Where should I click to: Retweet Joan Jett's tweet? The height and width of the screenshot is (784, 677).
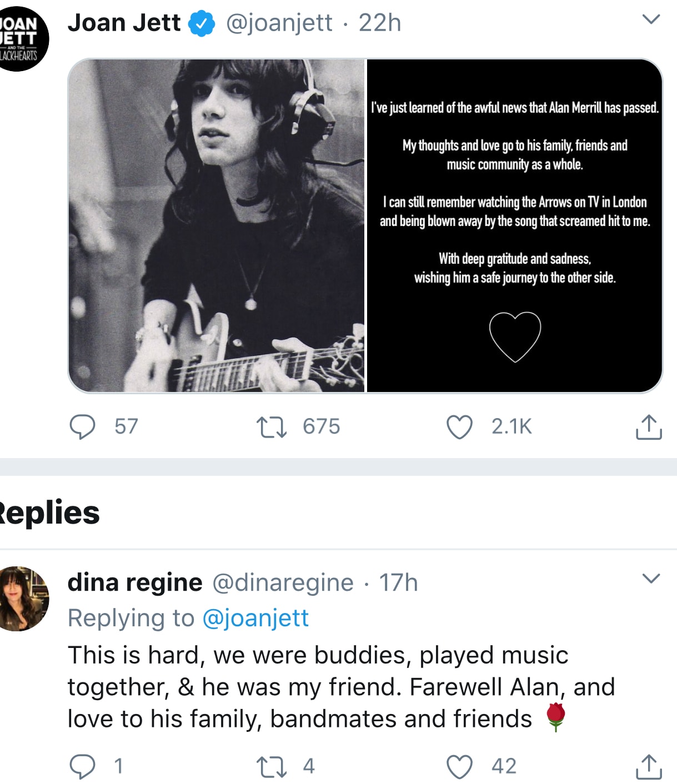click(272, 427)
